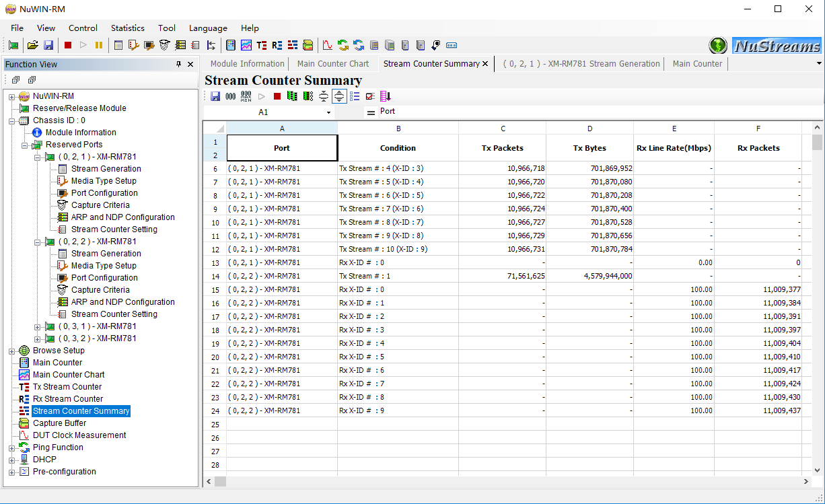Click the Reserve/Release Module toolbar icon
The height and width of the screenshot is (504, 825).
13,45
